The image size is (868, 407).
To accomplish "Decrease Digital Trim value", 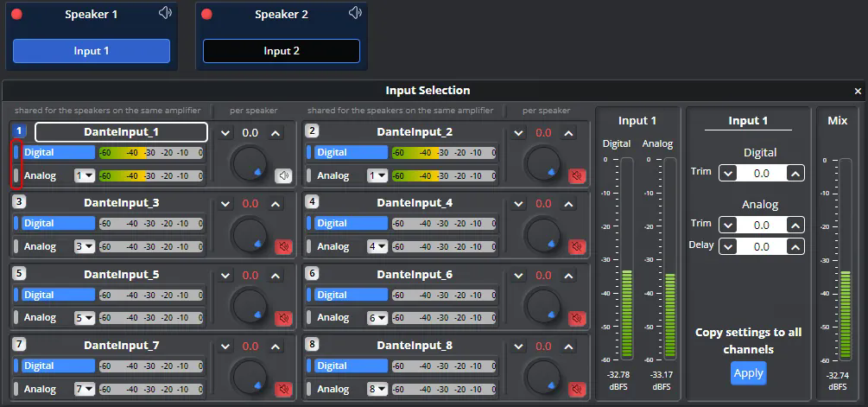I will [728, 174].
